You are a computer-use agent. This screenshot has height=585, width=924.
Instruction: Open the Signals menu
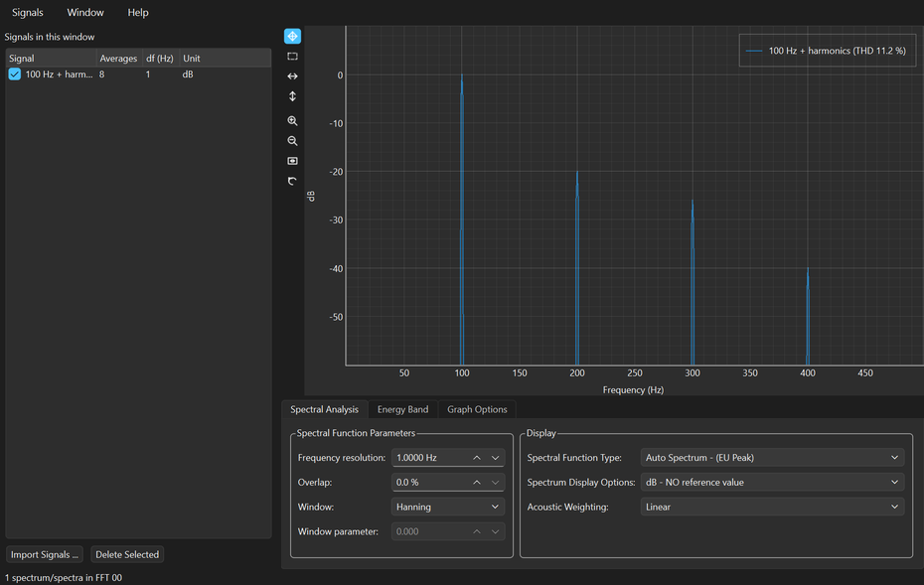click(x=28, y=12)
